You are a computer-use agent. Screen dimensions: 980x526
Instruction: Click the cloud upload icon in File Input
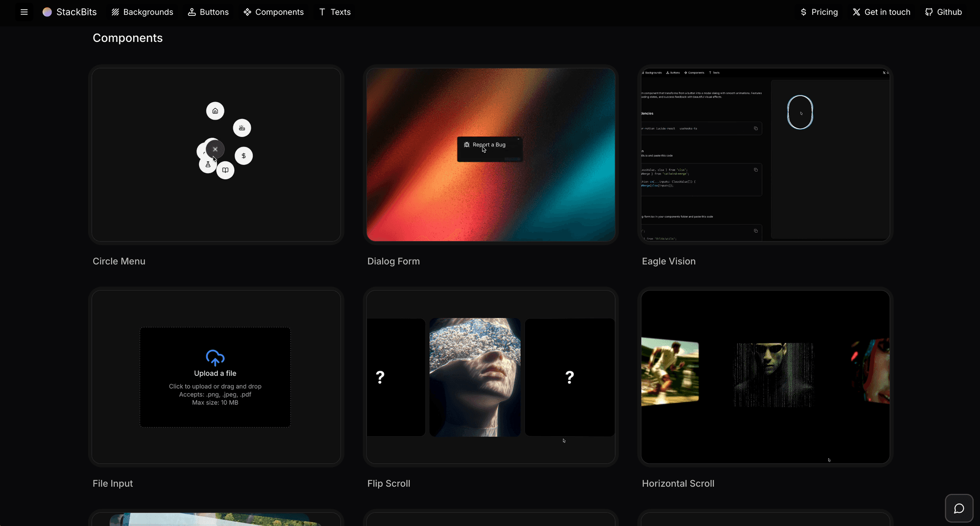(215, 357)
